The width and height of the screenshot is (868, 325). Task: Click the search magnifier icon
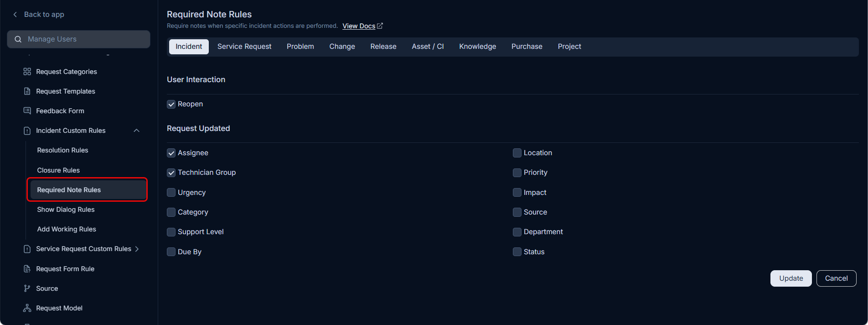(x=18, y=39)
